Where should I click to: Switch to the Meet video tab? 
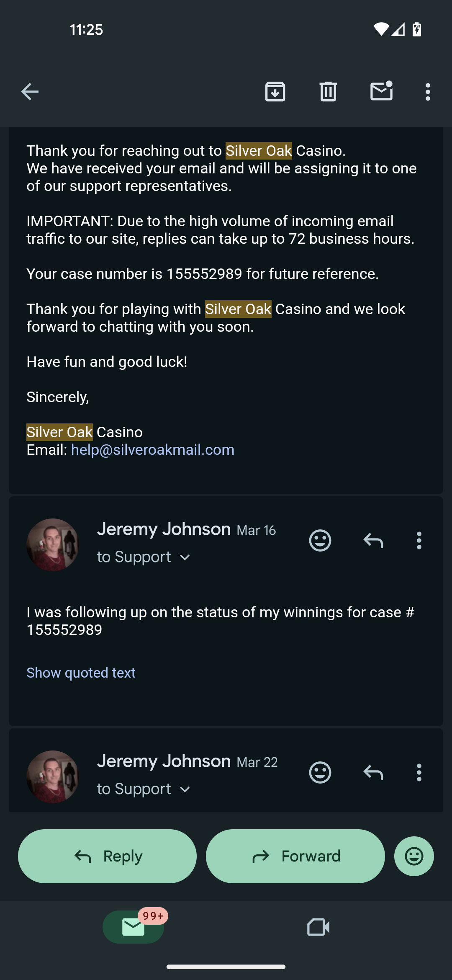[x=318, y=927]
